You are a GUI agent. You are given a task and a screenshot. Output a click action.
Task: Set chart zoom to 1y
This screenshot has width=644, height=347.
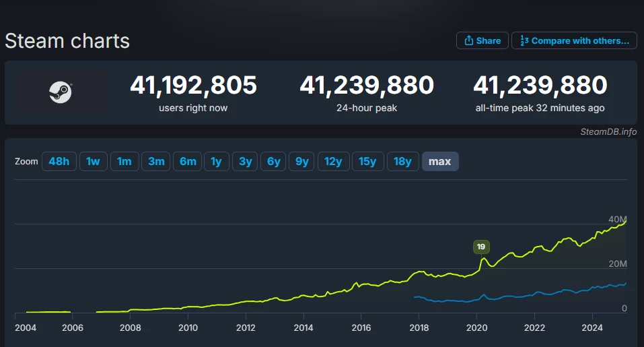[x=217, y=161]
